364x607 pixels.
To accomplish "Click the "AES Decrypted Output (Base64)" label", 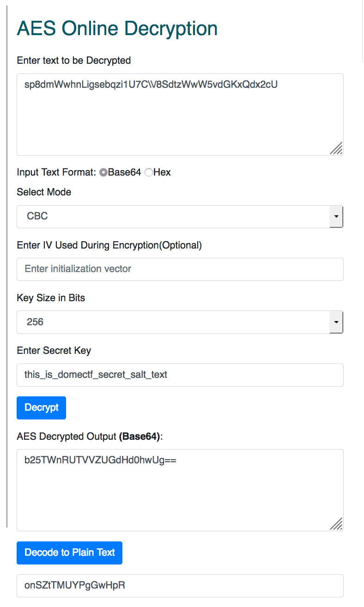I will tap(90, 437).
